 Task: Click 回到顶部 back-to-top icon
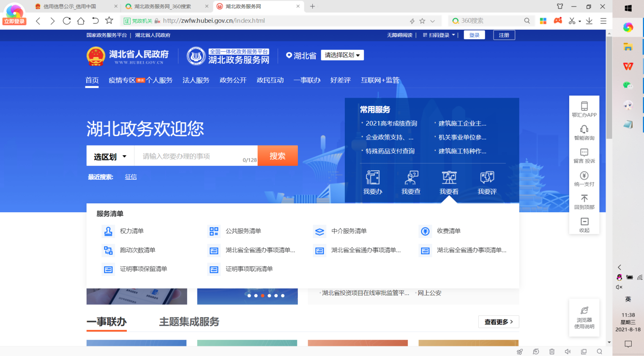[584, 202]
